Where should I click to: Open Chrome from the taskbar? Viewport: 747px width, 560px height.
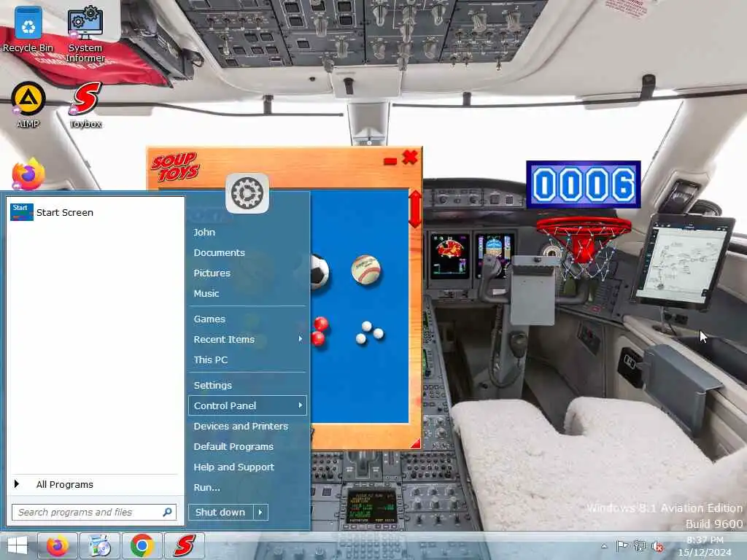[x=142, y=545]
